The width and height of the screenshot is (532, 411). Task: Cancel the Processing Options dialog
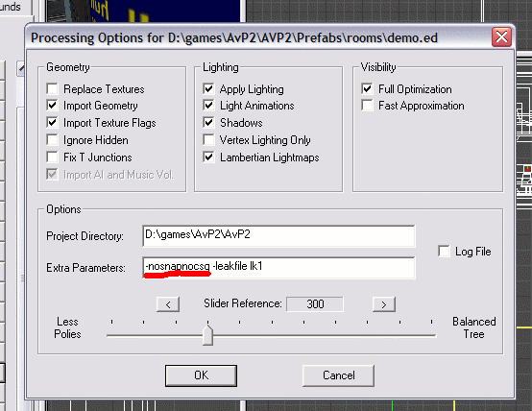pyautogui.click(x=338, y=375)
